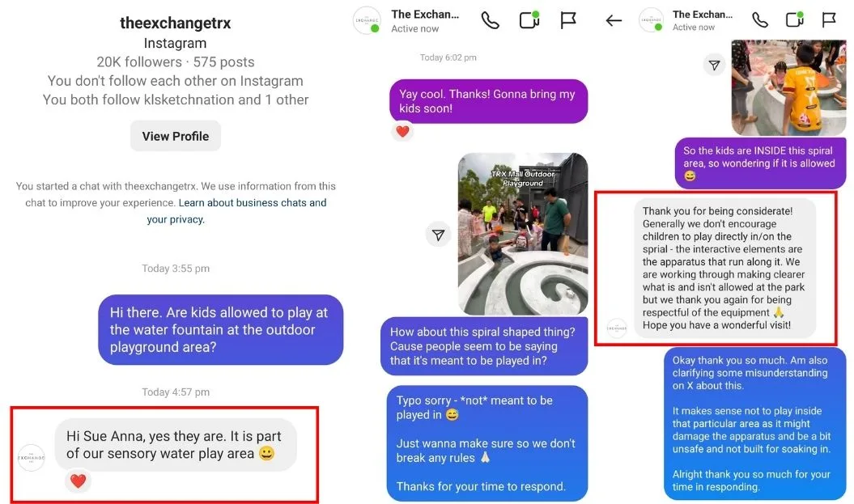This screenshot has height=504, width=854.
Task: Open the View Profile button
Action: [x=176, y=136]
